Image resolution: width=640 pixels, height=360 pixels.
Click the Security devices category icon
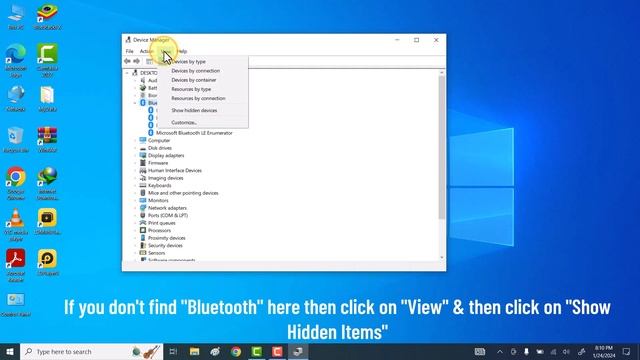[x=142, y=245]
